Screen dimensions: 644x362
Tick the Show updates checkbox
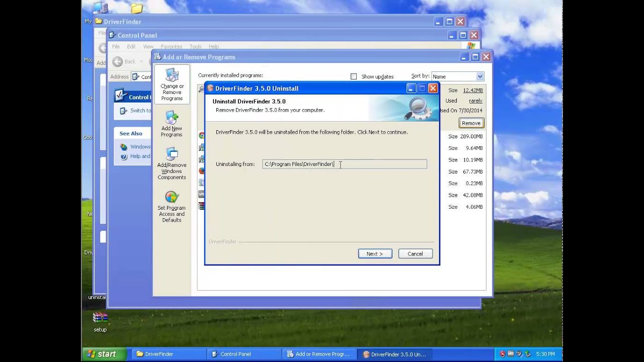click(354, 76)
